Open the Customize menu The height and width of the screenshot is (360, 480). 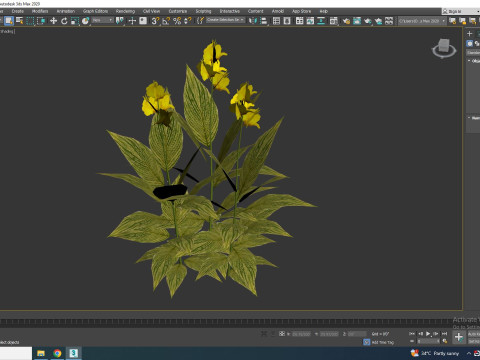(178, 11)
